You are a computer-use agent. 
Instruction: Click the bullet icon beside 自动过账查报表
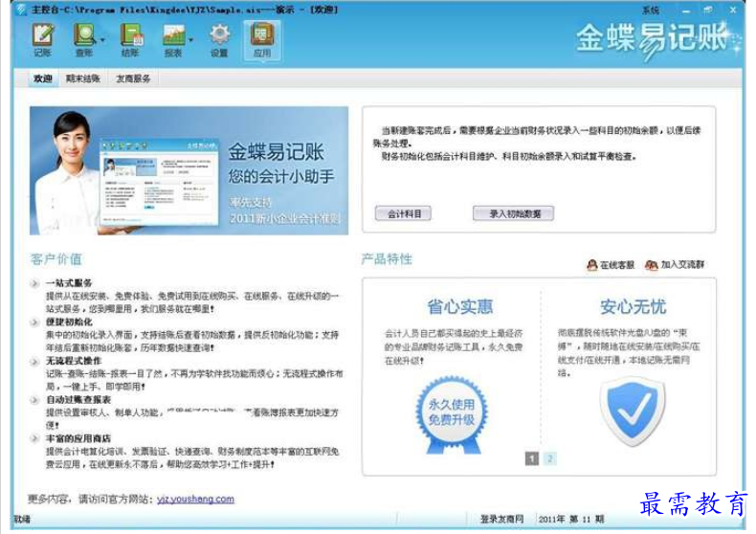click(x=34, y=400)
